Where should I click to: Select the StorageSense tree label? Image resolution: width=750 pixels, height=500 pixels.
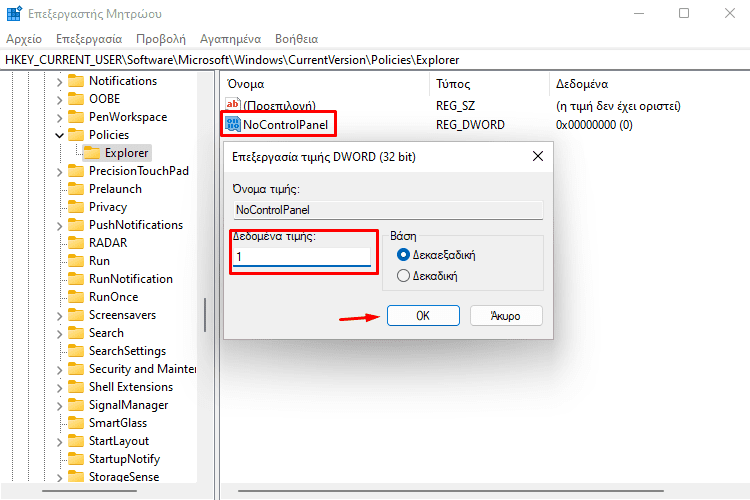tap(124, 477)
